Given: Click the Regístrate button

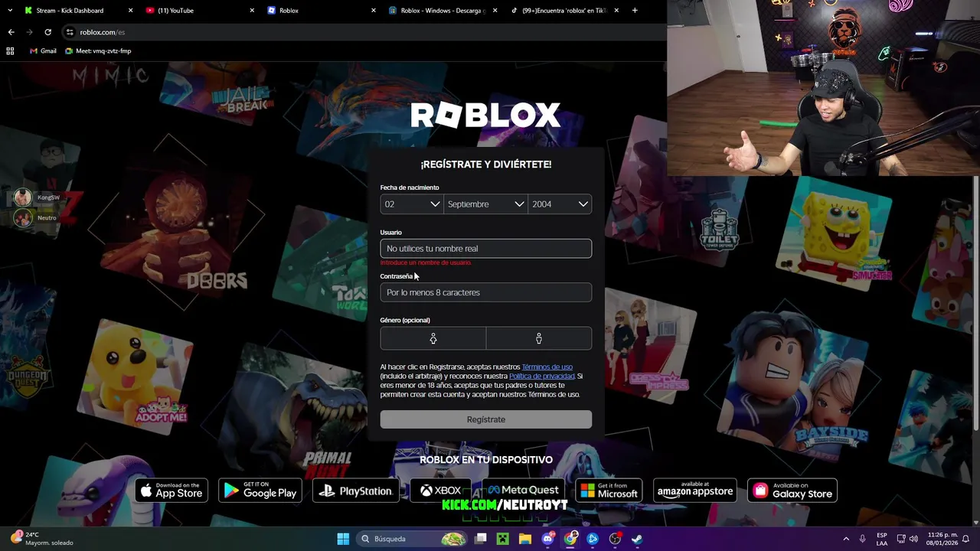Looking at the screenshot, I should pos(485,419).
